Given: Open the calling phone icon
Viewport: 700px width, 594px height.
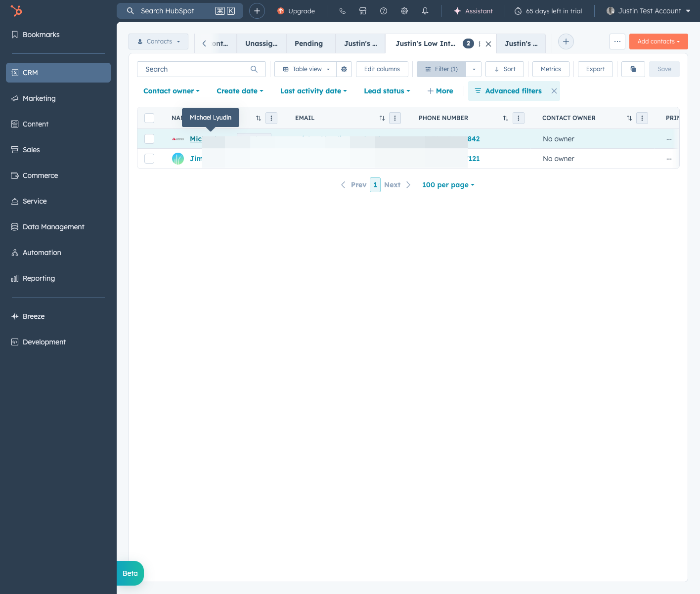Looking at the screenshot, I should pyautogui.click(x=342, y=11).
